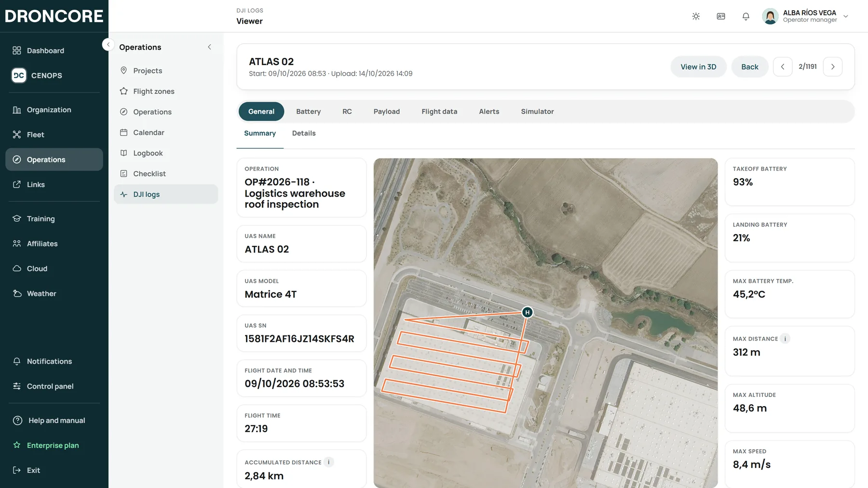
Task: Open Notifications in the sidebar
Action: click(54, 361)
